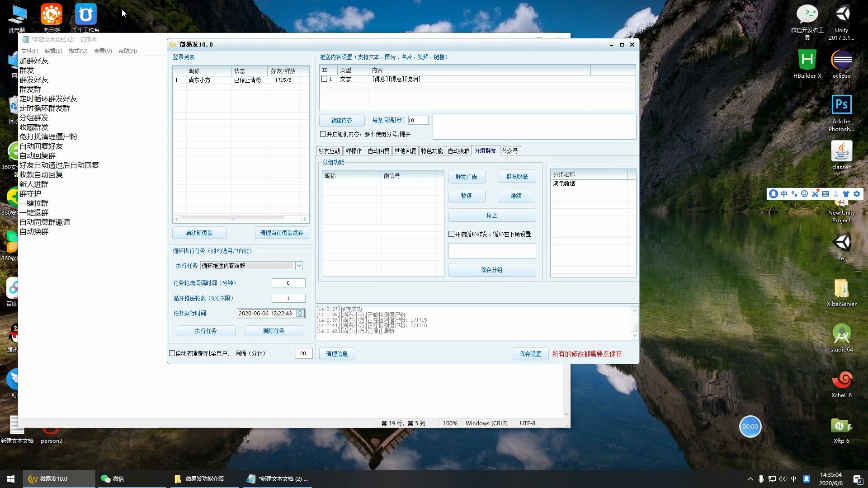The width and height of the screenshot is (868, 488).
Task: Open the XibeiServer folder icon
Action: [x=841, y=292]
